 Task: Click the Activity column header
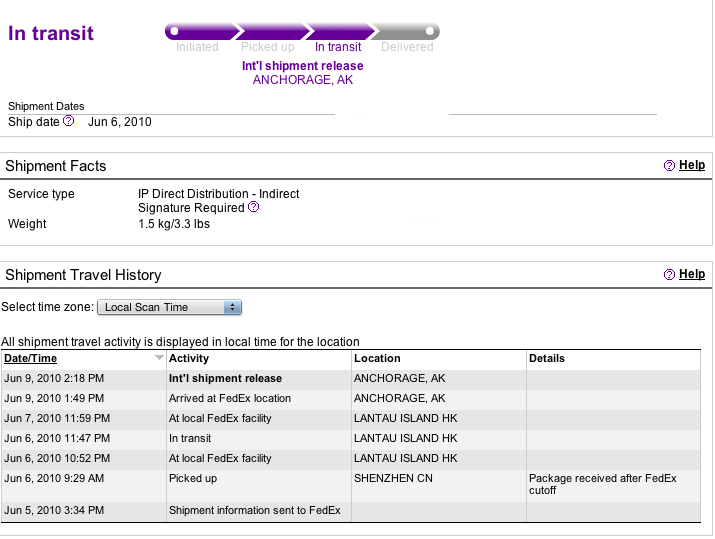[x=189, y=358]
